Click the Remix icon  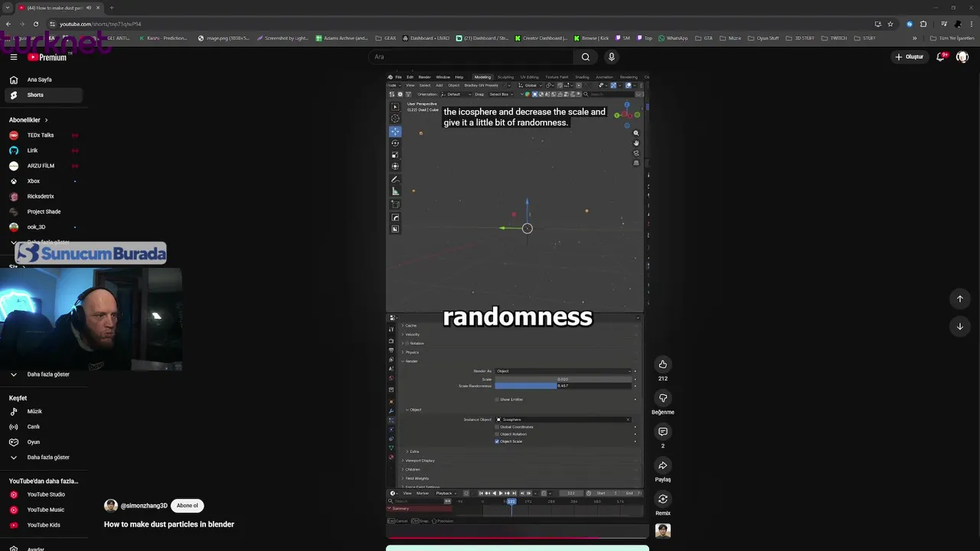click(663, 499)
